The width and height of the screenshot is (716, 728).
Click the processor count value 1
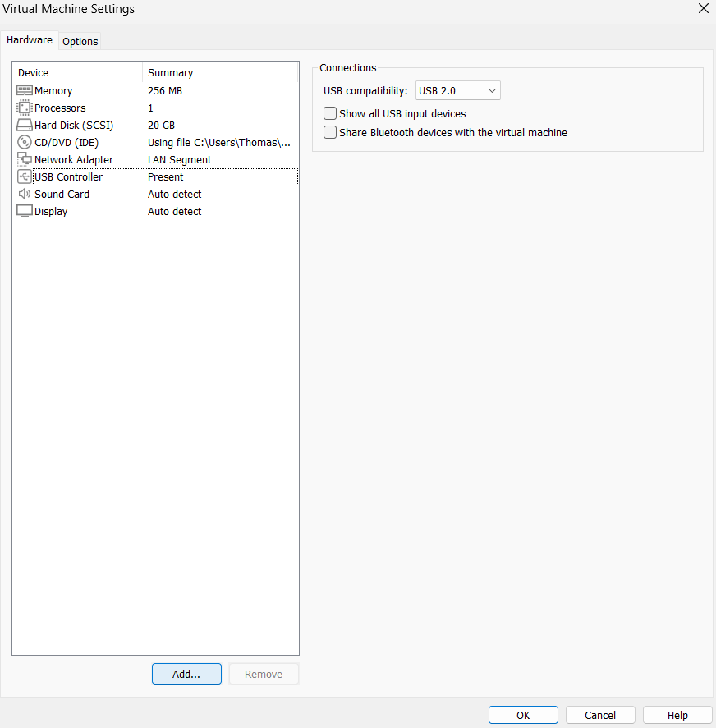(x=150, y=108)
